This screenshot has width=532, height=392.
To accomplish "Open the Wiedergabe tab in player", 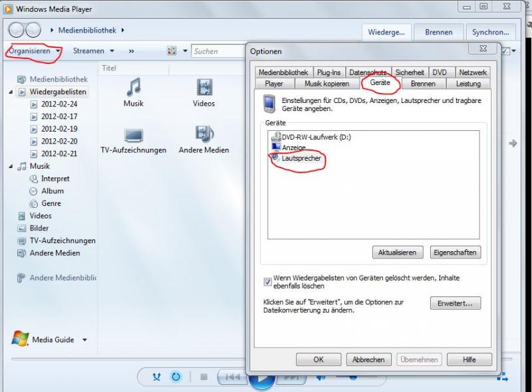I will [x=386, y=32].
